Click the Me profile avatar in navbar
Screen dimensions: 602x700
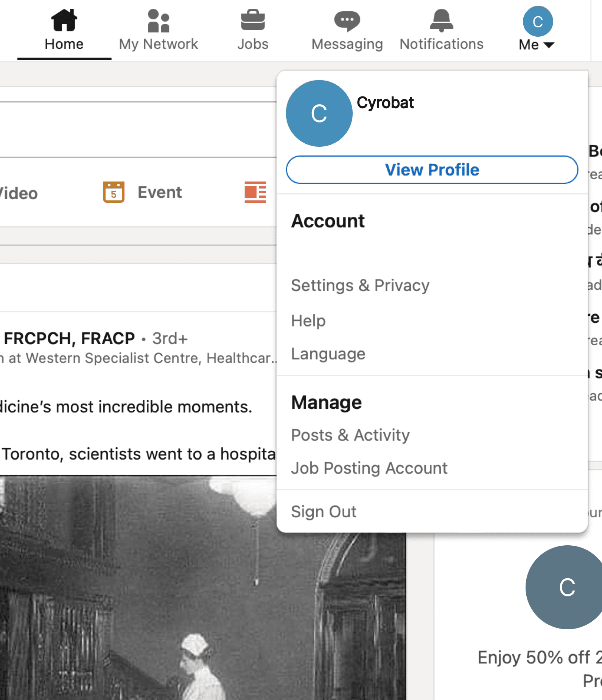[538, 21]
